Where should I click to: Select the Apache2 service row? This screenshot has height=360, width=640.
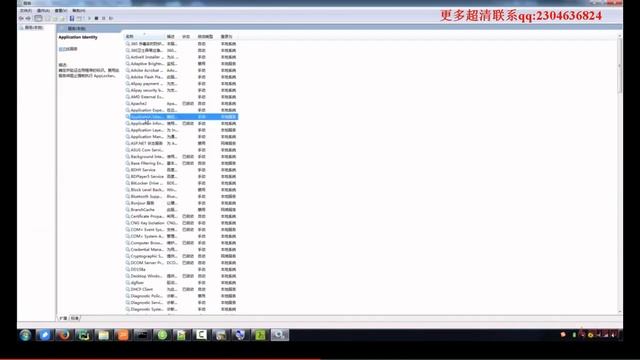point(181,103)
